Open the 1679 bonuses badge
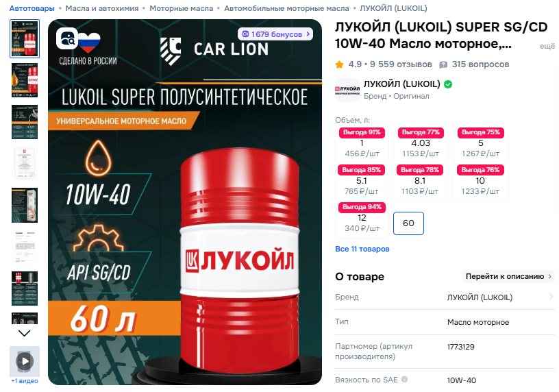Viewport: 559px width, 392px height. tap(275, 34)
